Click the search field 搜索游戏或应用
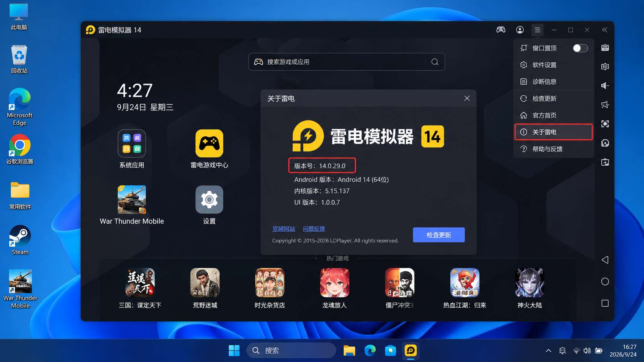 click(x=347, y=62)
